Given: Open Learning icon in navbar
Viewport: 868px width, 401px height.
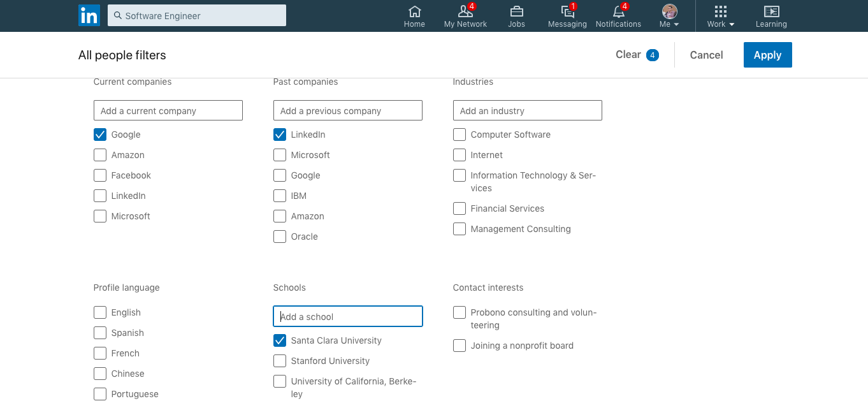Looking at the screenshot, I should pos(771,11).
